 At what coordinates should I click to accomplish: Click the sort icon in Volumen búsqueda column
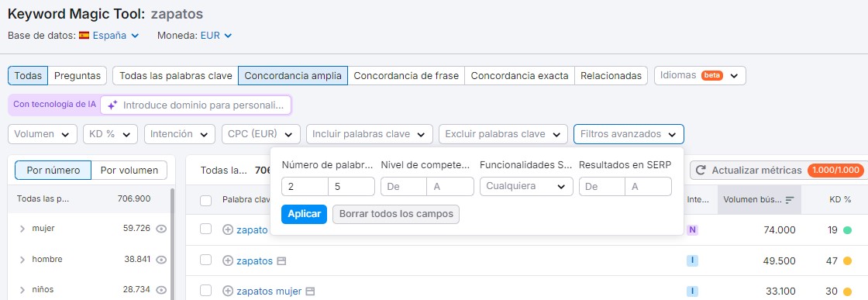point(790,199)
